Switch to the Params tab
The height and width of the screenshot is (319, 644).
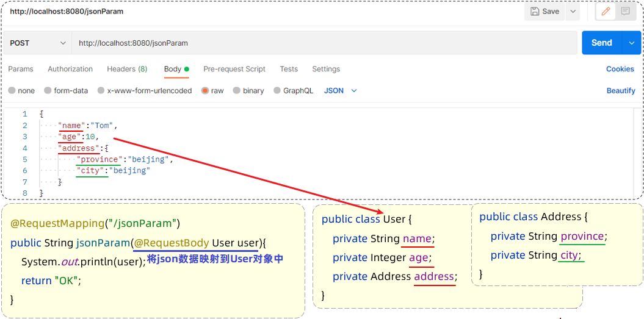pyautogui.click(x=21, y=70)
